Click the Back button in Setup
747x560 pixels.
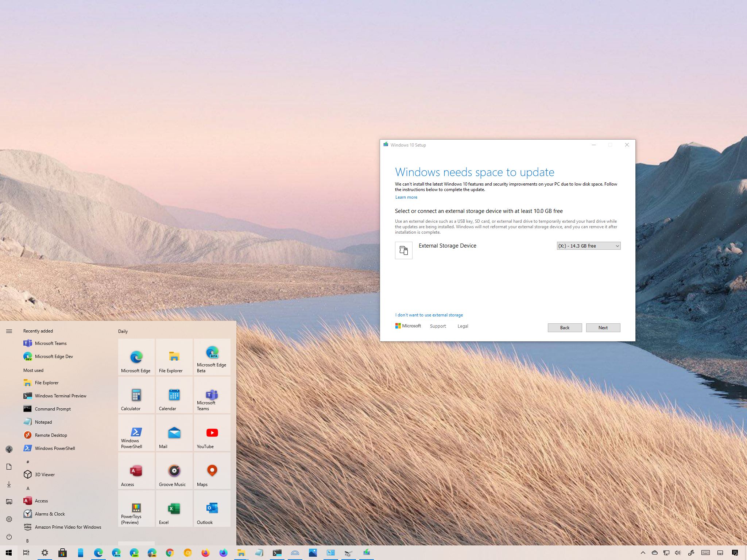tap(565, 328)
